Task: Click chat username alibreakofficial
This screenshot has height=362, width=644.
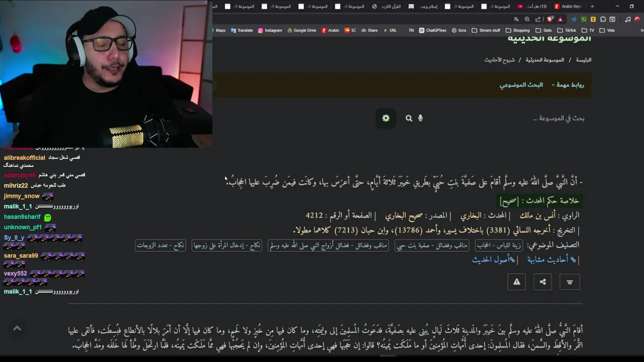Action: coord(25,158)
